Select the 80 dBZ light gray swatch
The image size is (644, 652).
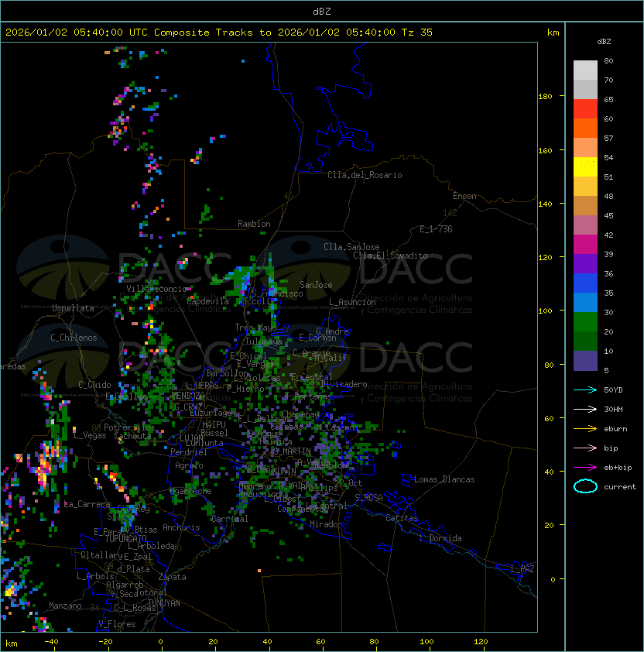(585, 70)
